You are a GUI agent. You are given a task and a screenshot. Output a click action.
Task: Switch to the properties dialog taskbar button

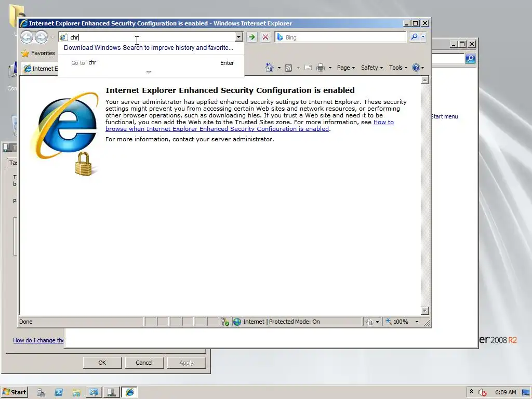111,393
